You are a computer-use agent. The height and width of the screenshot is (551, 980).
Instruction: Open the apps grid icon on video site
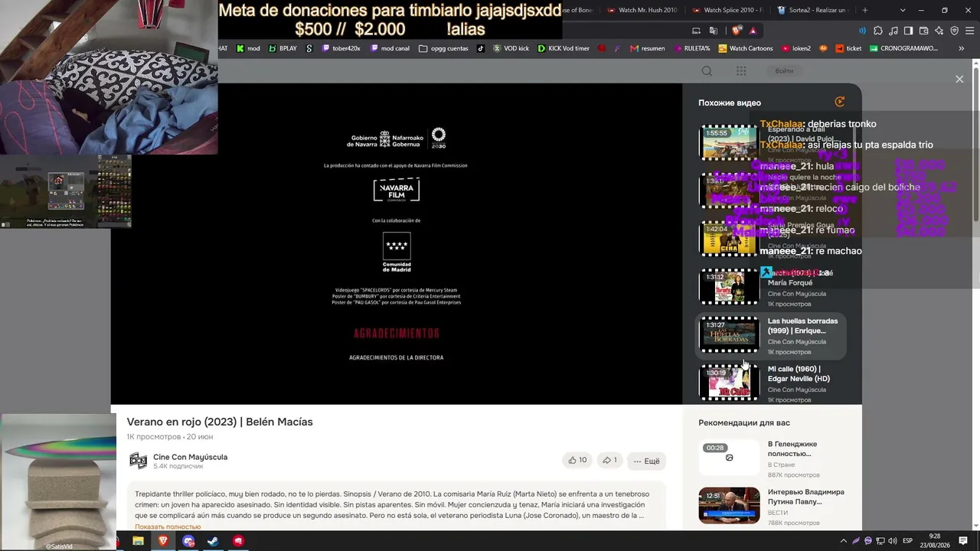[x=741, y=71]
